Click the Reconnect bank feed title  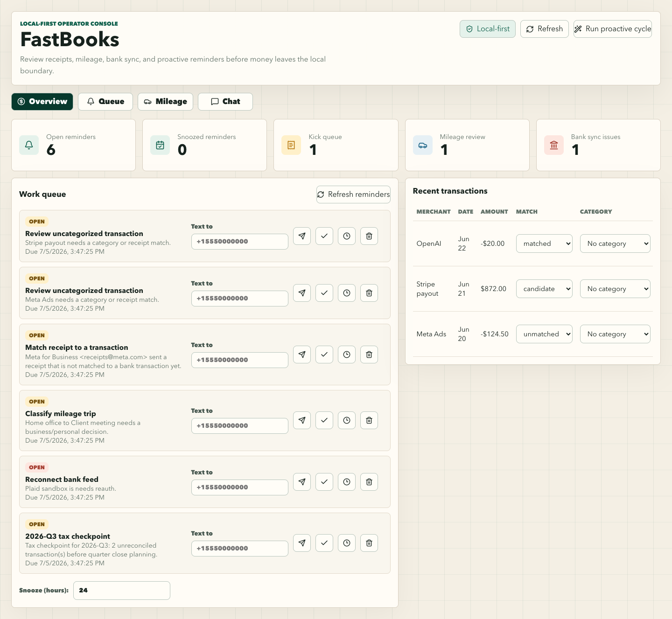62,480
